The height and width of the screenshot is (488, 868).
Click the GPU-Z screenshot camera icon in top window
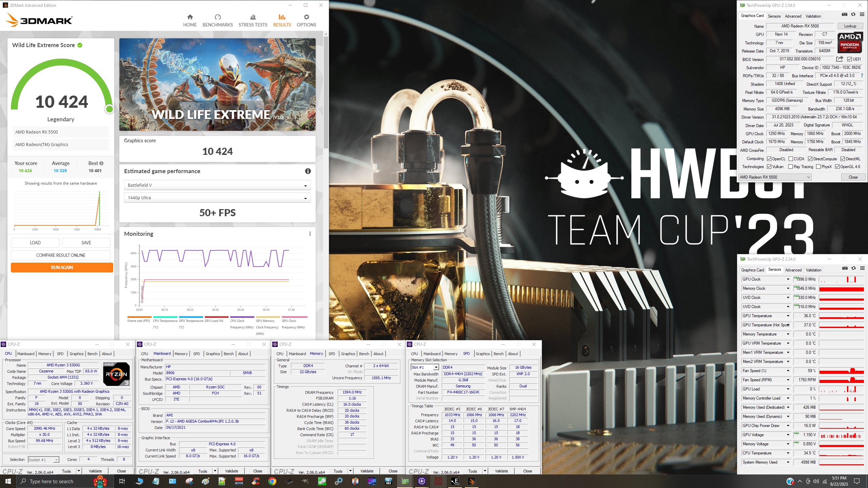(845, 15)
